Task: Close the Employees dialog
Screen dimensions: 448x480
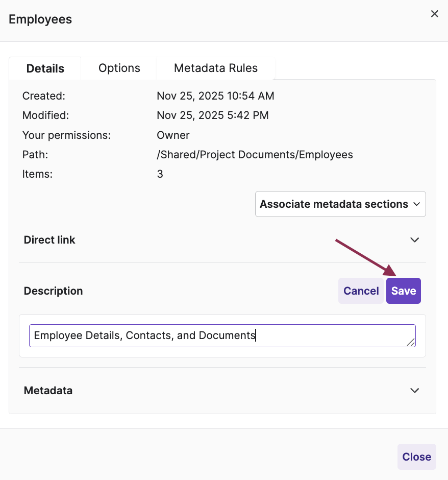Action: click(x=416, y=457)
